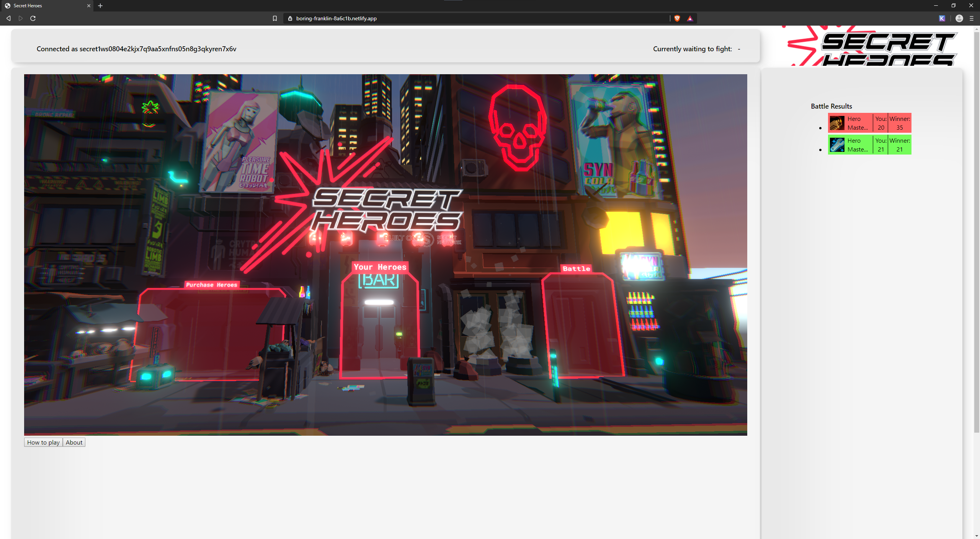This screenshot has width=980, height=539.
Task: Open the browser hamburger menu
Action: click(x=972, y=18)
